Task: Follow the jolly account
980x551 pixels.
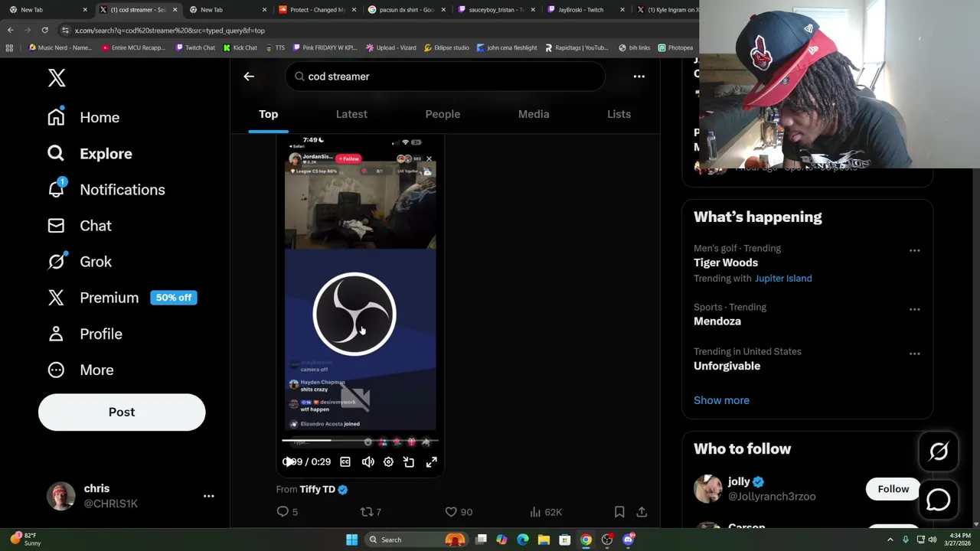Action: point(893,489)
